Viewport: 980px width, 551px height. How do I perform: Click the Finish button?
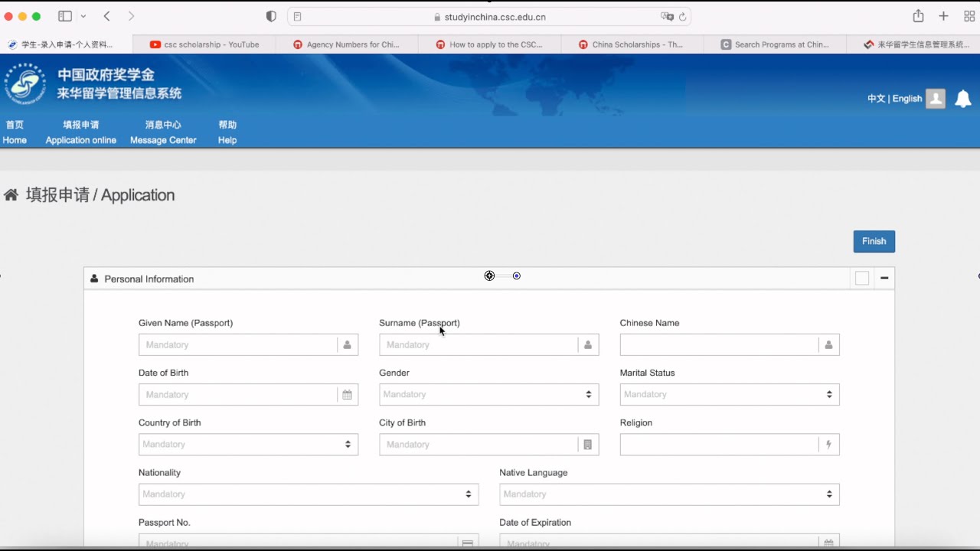click(x=874, y=241)
